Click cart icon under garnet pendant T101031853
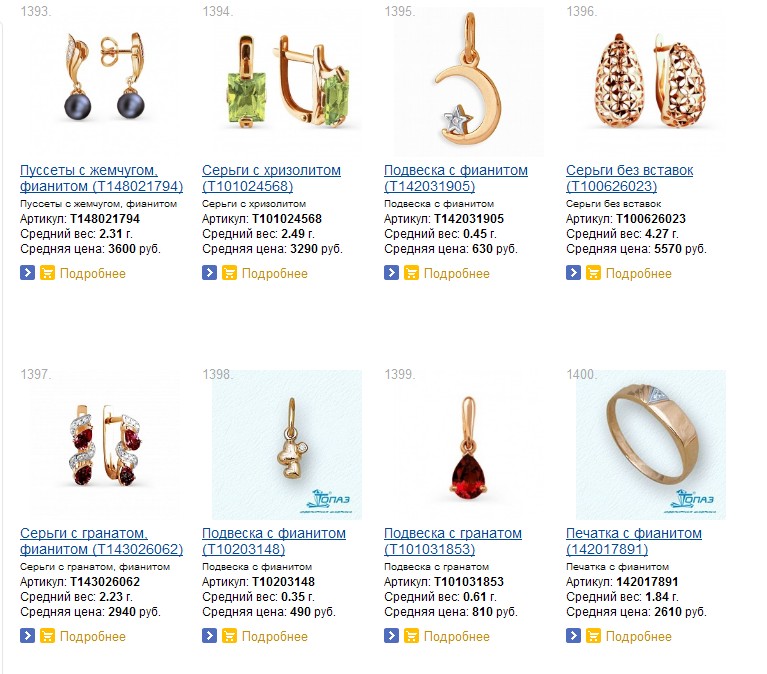This screenshot has height=674, width=767. [411, 635]
